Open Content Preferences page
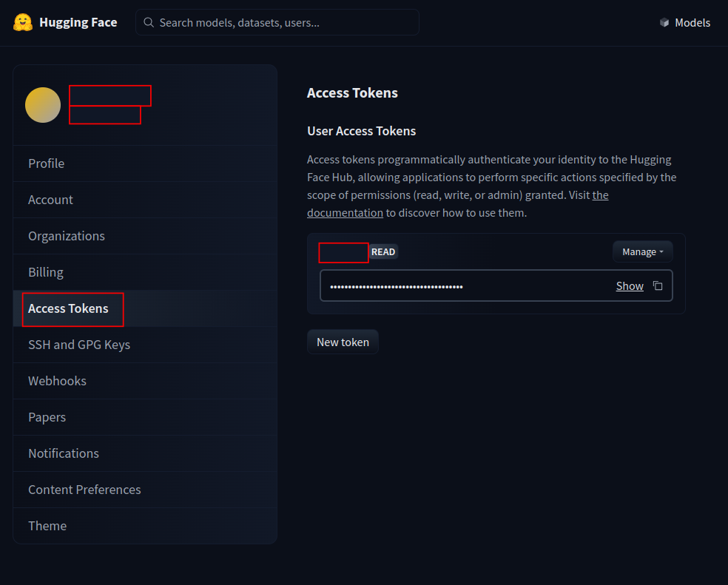Image resolution: width=728 pixels, height=585 pixels. tap(84, 490)
